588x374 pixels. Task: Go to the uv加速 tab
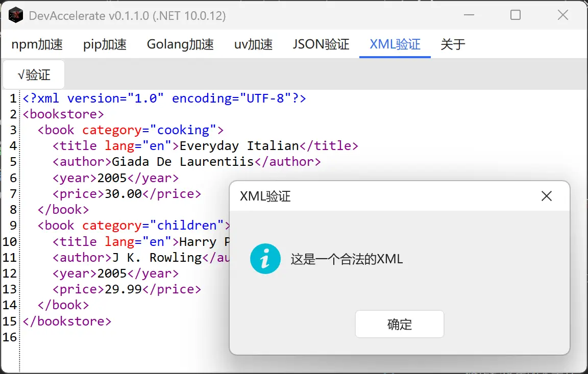point(253,44)
